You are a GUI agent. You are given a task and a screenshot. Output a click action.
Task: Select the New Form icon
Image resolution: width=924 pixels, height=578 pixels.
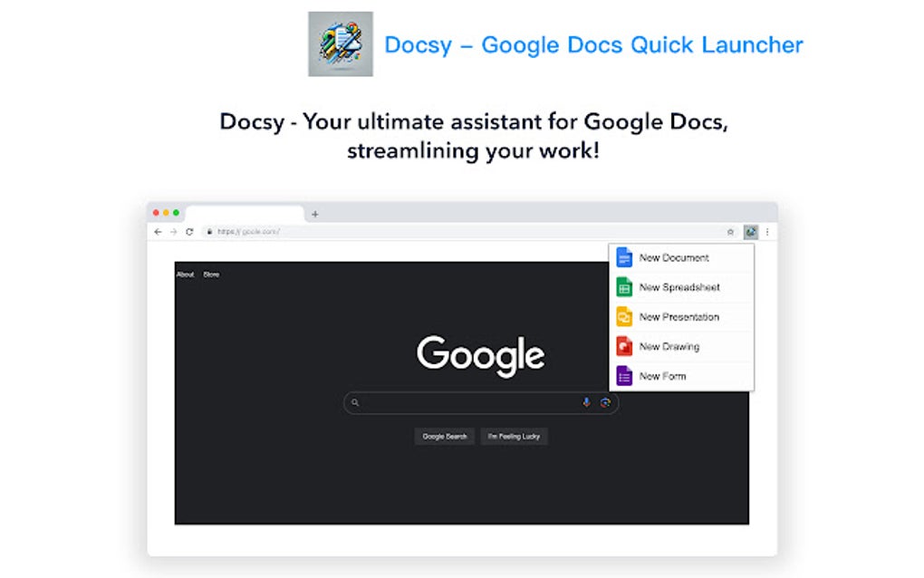[x=624, y=376]
